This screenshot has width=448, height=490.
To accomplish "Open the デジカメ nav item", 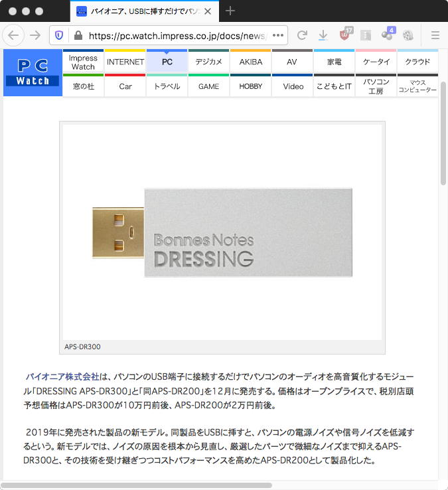I will pyautogui.click(x=208, y=62).
